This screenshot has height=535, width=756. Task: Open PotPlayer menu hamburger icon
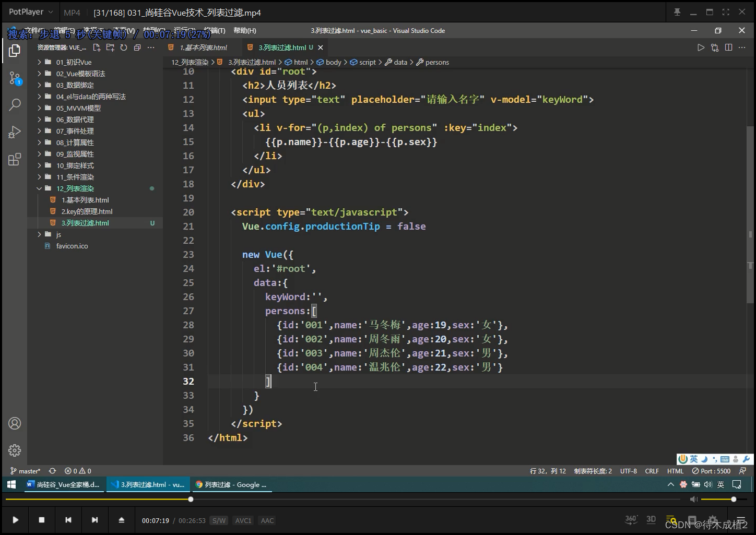pyautogui.click(x=741, y=520)
